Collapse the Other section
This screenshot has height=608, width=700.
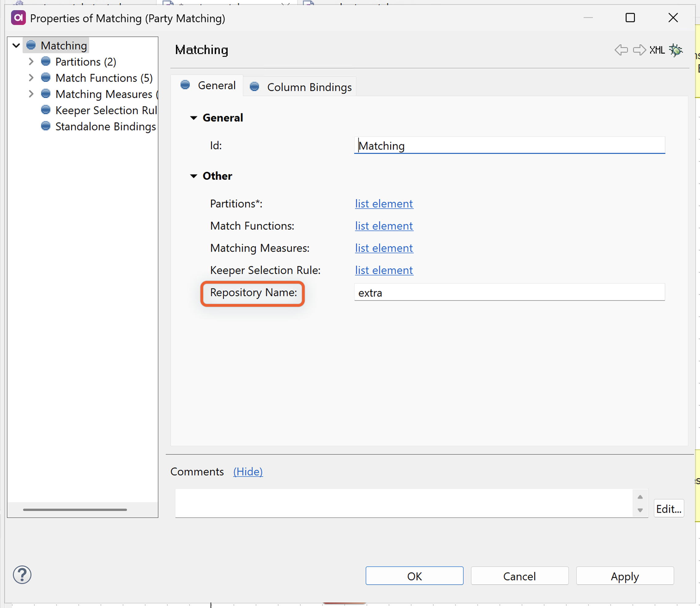point(194,176)
